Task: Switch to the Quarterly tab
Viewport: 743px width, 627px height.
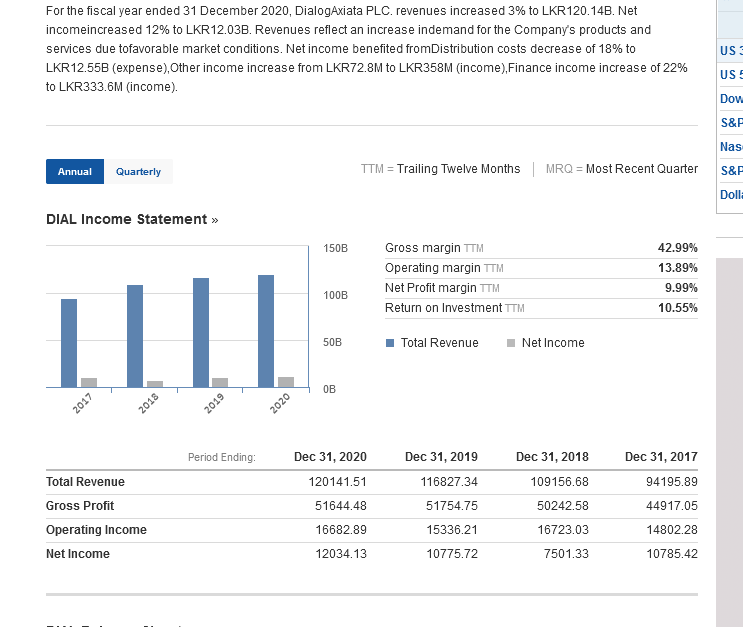Action: coord(138,172)
